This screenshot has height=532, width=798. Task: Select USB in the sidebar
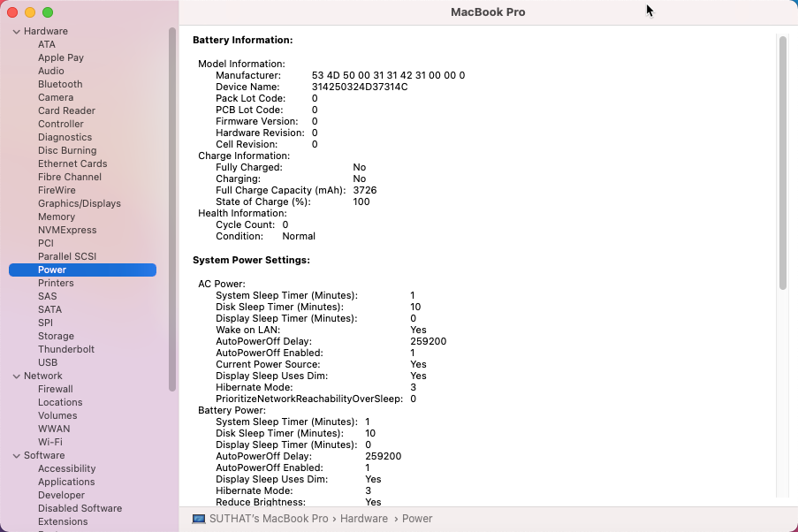[x=48, y=362]
